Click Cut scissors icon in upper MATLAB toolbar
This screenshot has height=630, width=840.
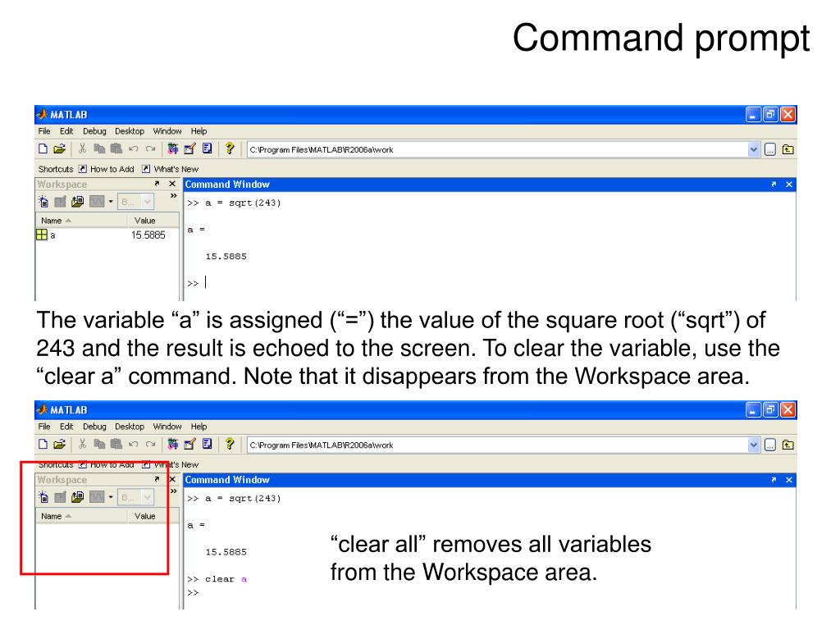tap(83, 149)
